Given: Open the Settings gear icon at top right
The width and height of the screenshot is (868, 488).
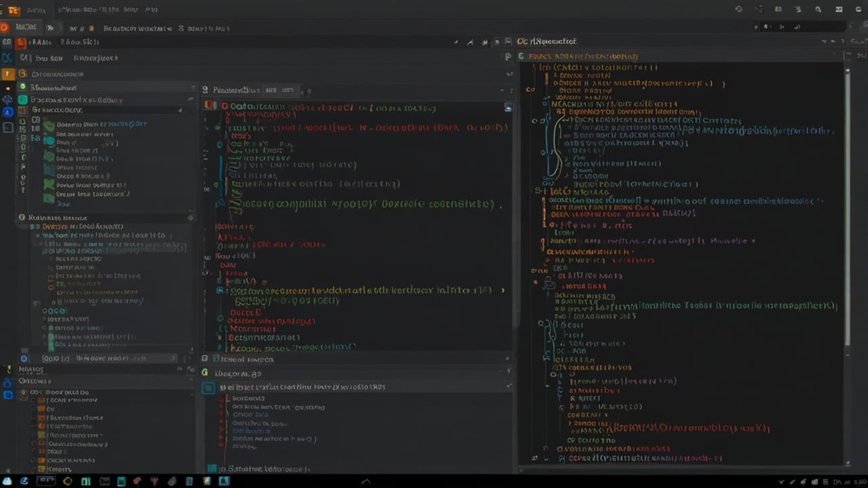Looking at the screenshot, I should [859, 9].
